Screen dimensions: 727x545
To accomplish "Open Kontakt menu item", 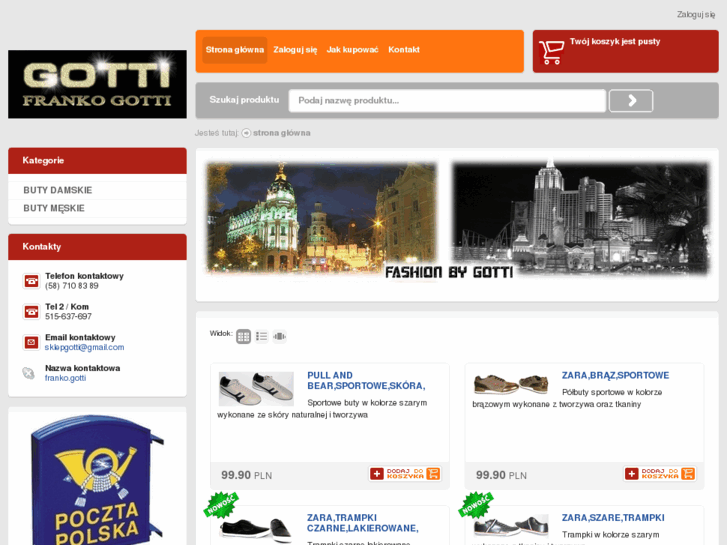I will click(404, 50).
